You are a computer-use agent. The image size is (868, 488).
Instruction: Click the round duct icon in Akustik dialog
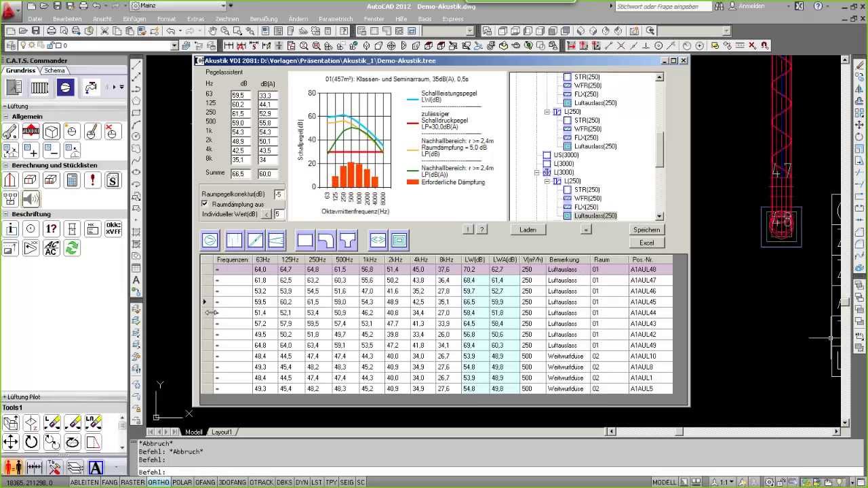(x=210, y=240)
